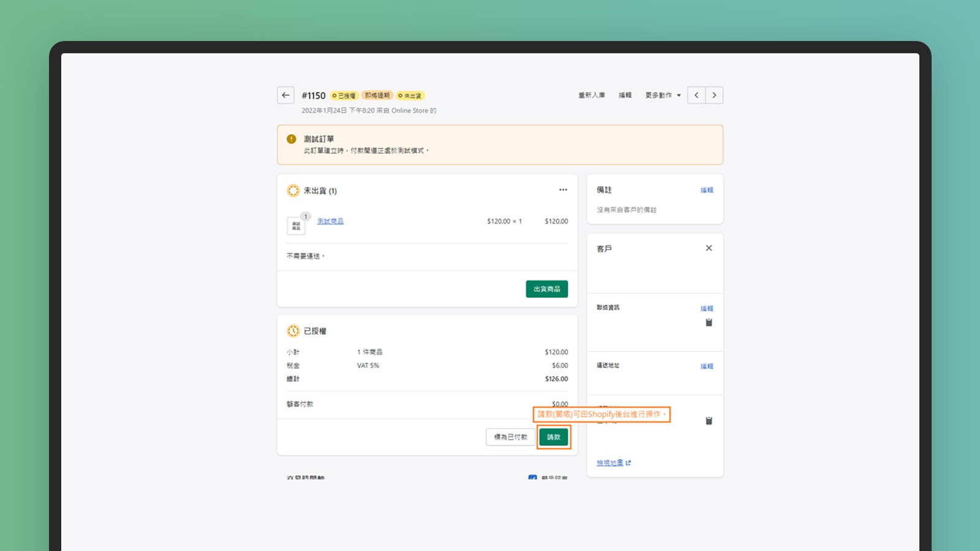980x551 pixels.
Task: Open the next order with right chevron
Action: click(x=714, y=96)
